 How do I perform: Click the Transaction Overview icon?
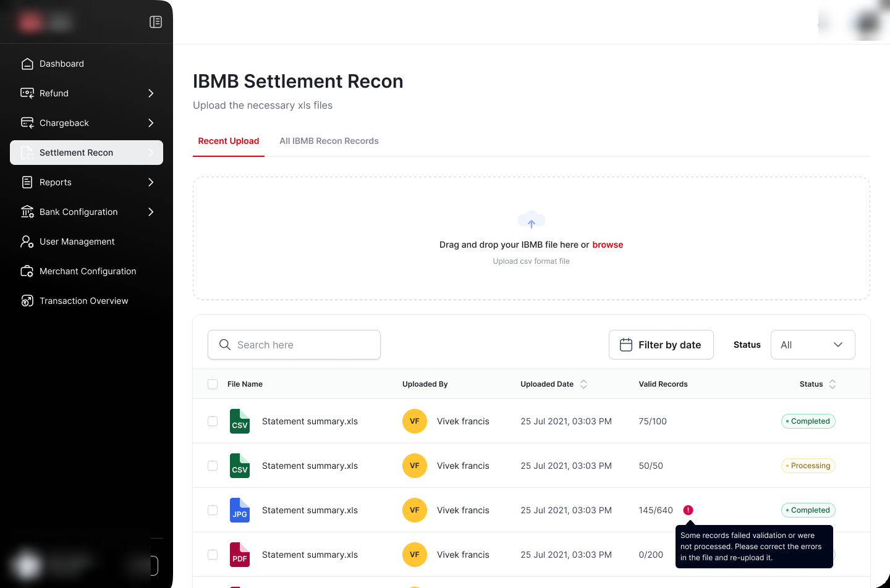pos(27,301)
